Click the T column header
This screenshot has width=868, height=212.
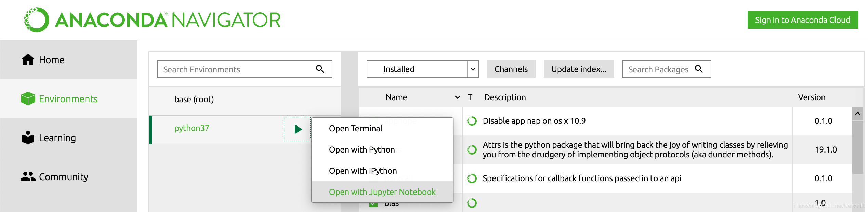click(470, 97)
